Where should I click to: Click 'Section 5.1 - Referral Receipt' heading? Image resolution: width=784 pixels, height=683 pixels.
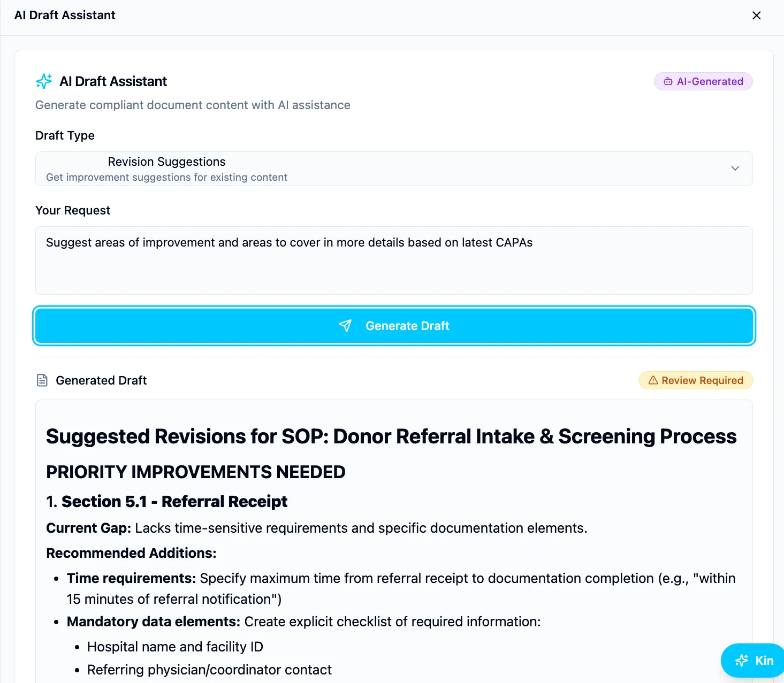[x=174, y=501]
